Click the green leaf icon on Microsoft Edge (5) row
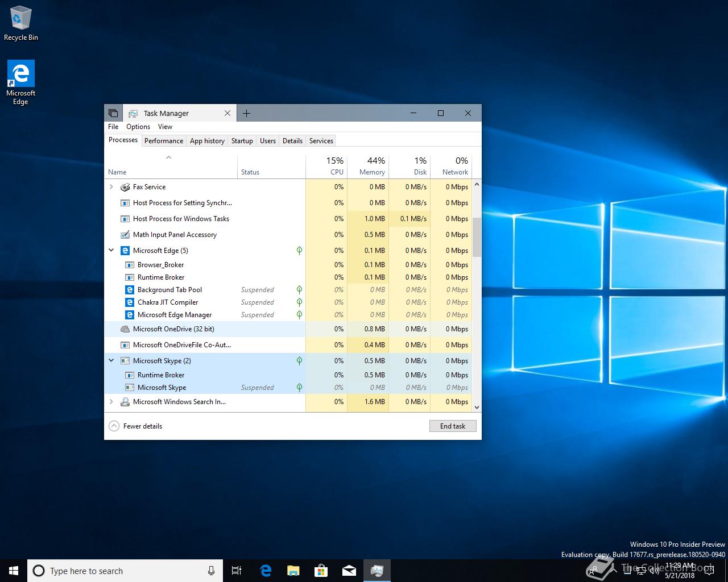The height and width of the screenshot is (582, 728). click(299, 251)
